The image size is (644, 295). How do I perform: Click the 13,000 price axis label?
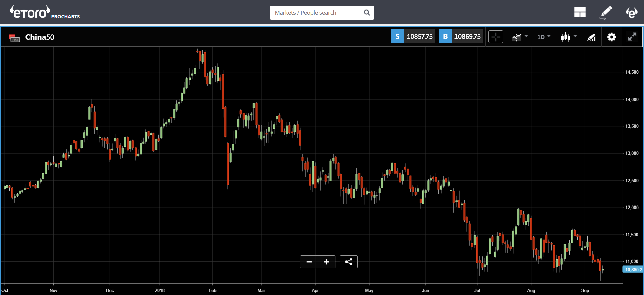click(632, 153)
